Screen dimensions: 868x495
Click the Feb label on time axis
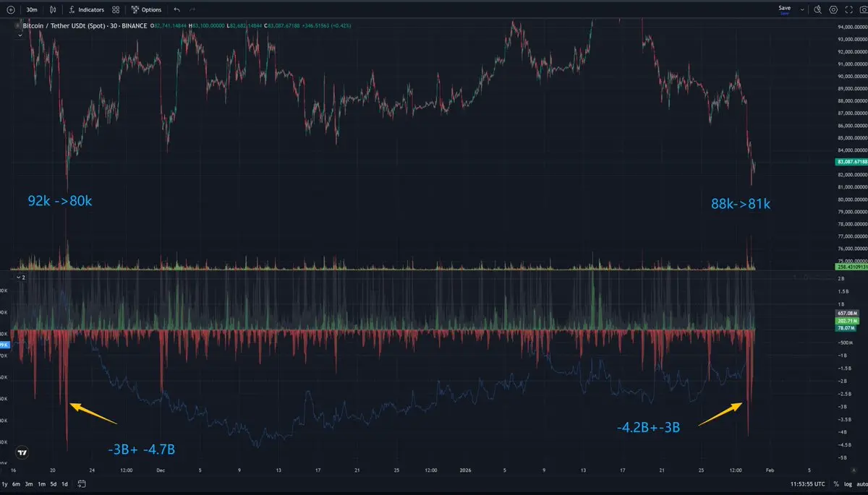[770, 470]
